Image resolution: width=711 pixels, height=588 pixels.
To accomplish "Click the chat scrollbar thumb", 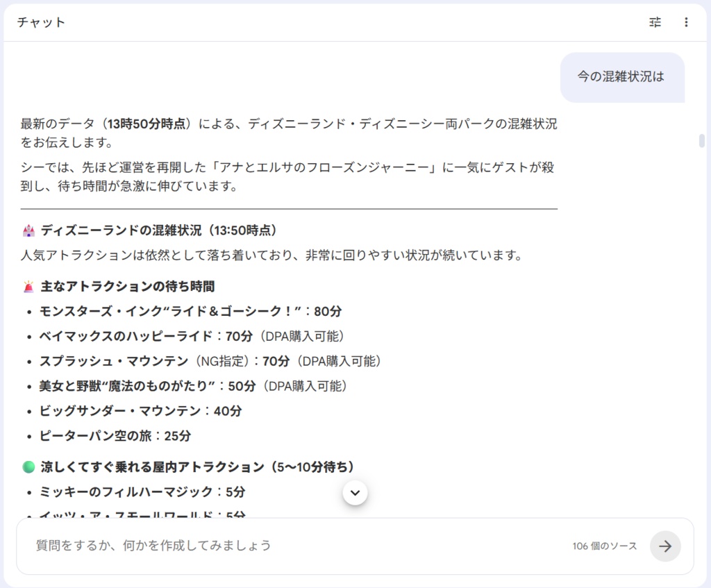I will 702,140.
